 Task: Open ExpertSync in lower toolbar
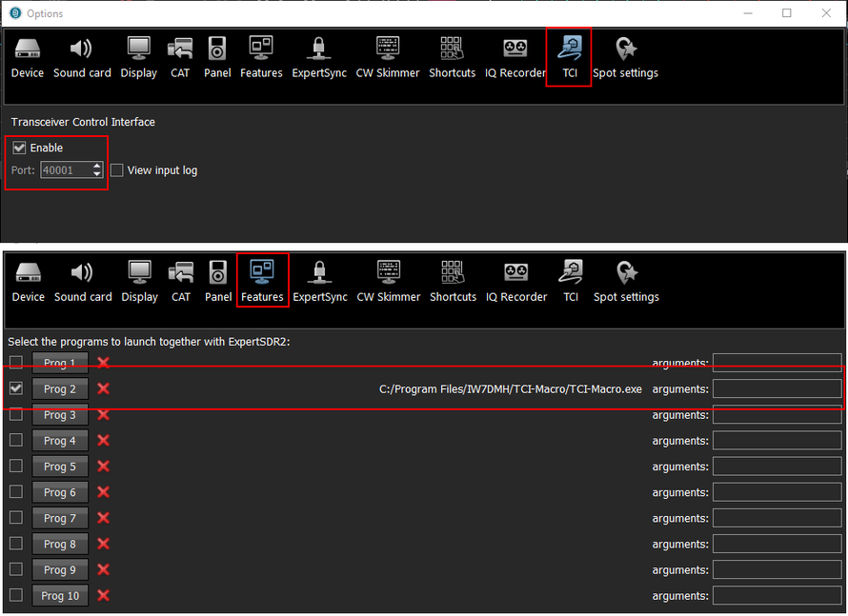coord(320,282)
